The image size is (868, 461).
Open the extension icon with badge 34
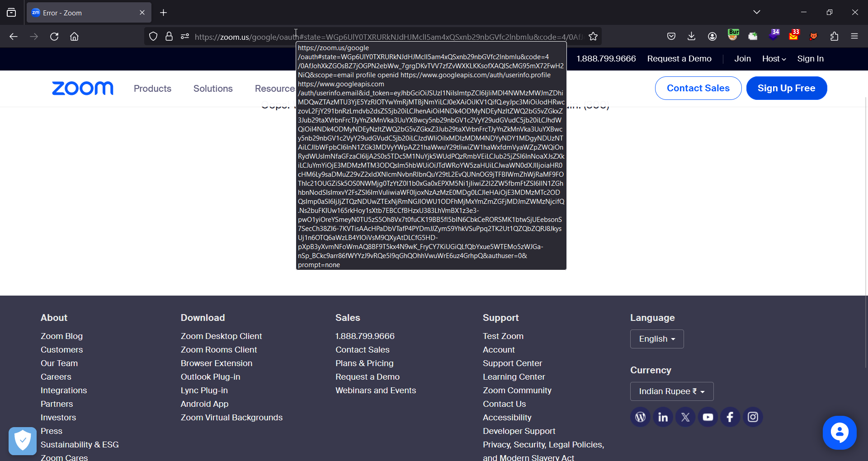coord(774,35)
